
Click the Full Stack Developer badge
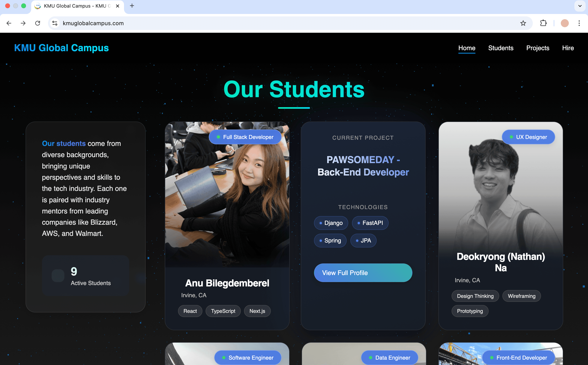(x=245, y=137)
